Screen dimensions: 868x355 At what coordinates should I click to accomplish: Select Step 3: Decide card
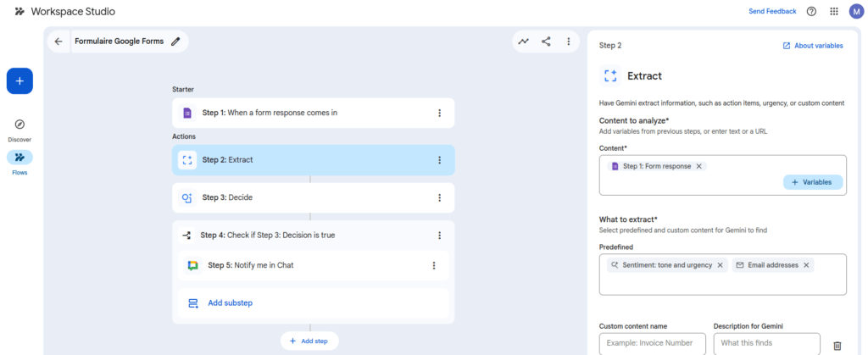[x=314, y=197]
